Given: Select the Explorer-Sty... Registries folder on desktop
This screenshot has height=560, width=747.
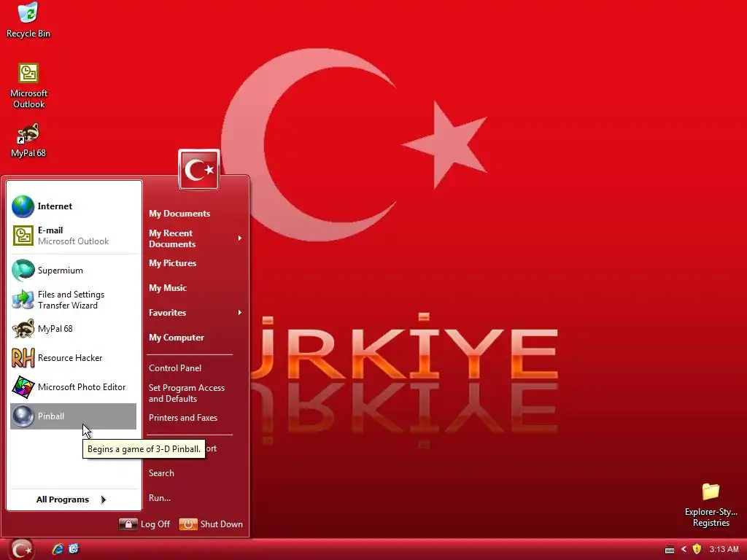Looking at the screenshot, I should point(711,505).
